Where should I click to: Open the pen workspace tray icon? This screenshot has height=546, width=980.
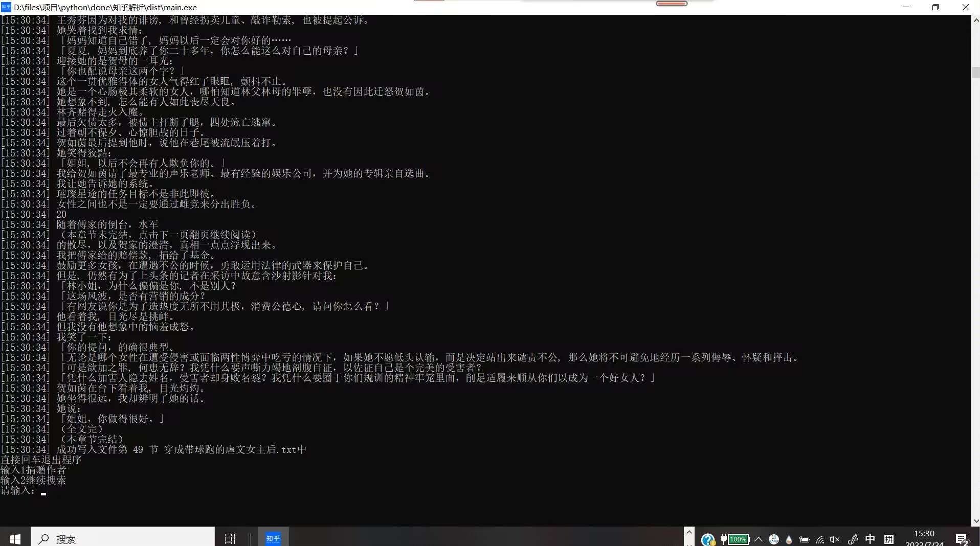point(853,539)
